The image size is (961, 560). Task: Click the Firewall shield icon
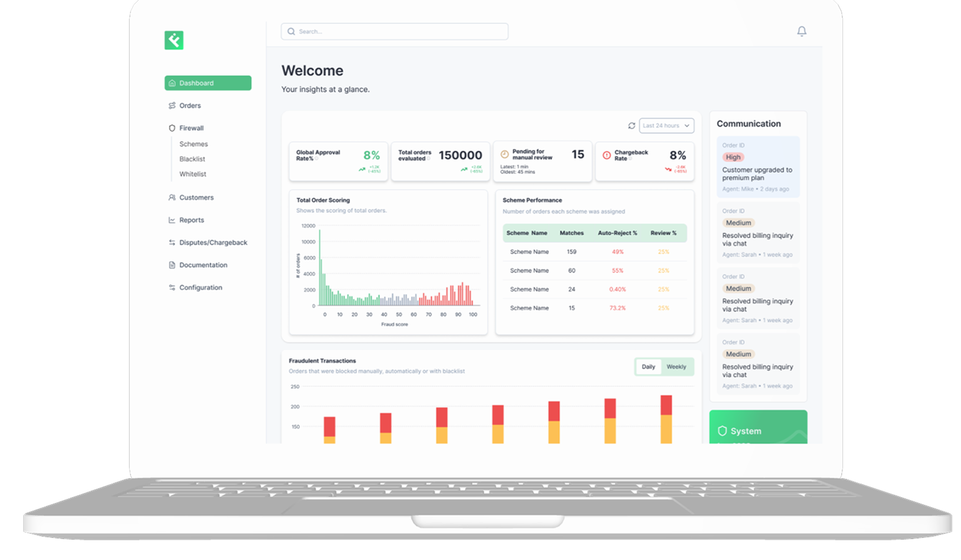tap(172, 128)
